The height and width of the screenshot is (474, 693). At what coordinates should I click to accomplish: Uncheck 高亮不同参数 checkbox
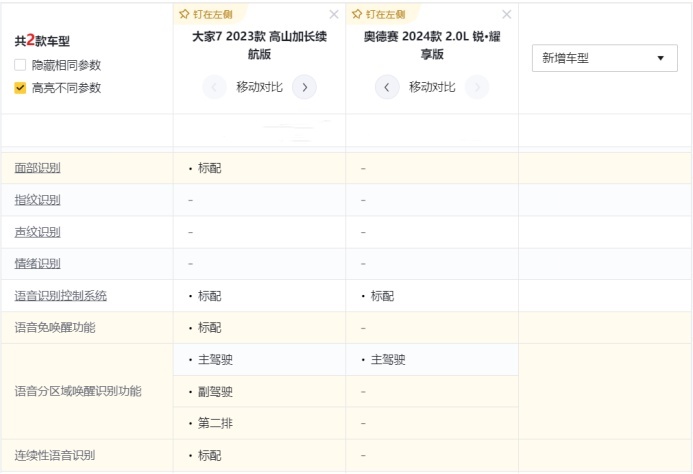pyautogui.click(x=20, y=88)
